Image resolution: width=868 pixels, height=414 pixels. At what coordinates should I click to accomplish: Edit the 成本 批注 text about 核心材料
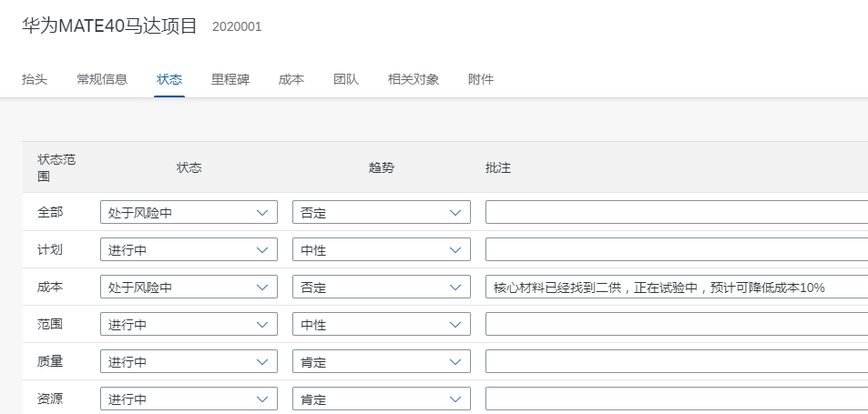[x=677, y=287]
